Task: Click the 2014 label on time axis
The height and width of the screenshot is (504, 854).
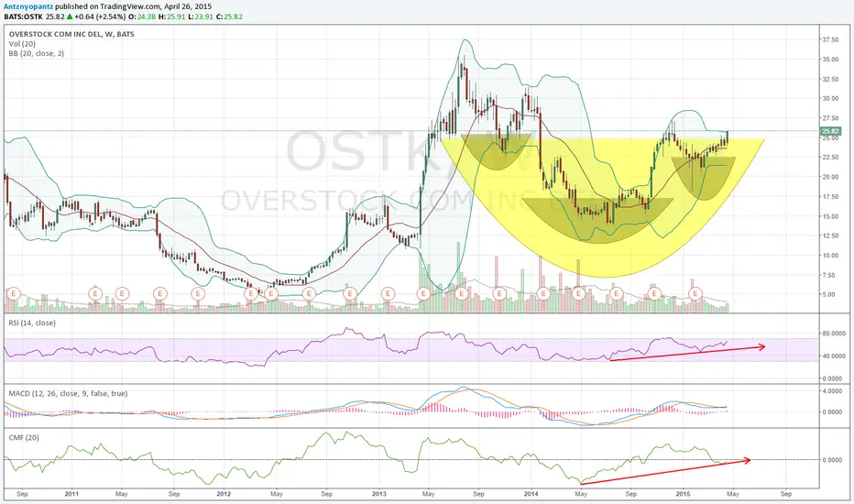Action: (x=531, y=494)
